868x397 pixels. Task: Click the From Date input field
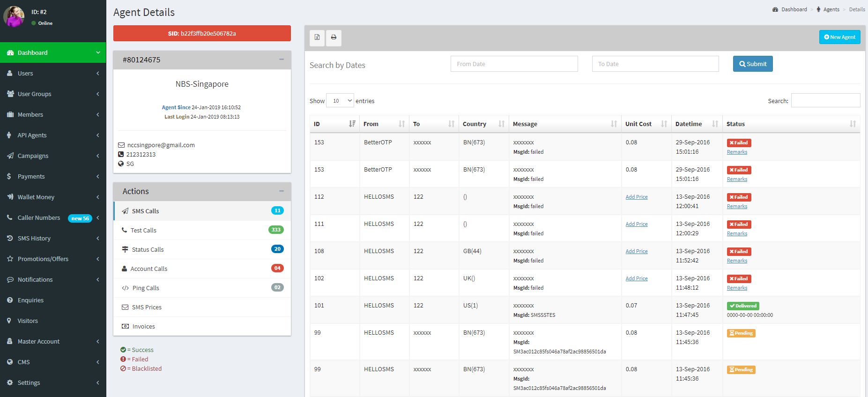(x=514, y=64)
